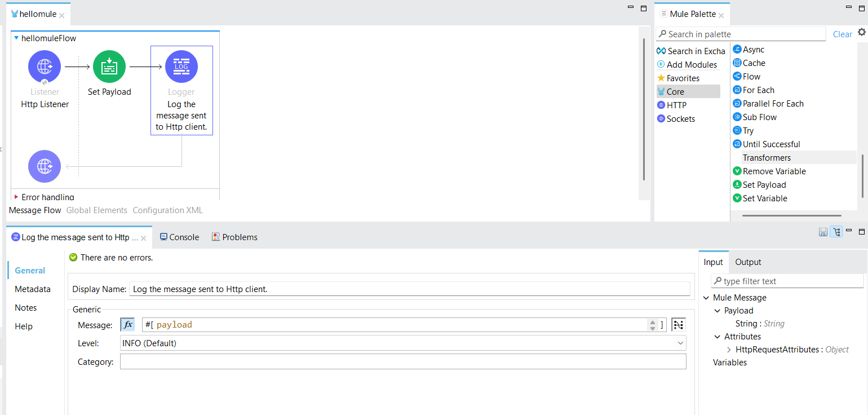Click the save icon in properties panel toolbar

click(823, 232)
